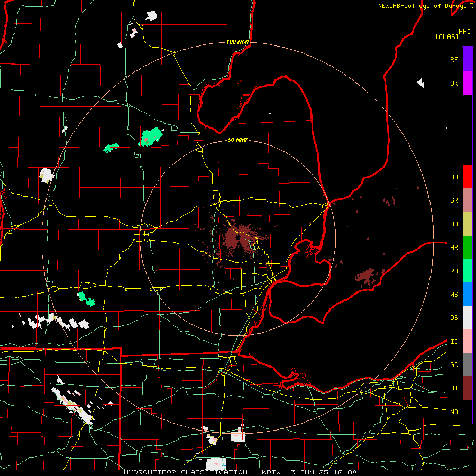This screenshot has height=476, width=476.
Task: Click the BI legend label
Action: click(x=454, y=388)
